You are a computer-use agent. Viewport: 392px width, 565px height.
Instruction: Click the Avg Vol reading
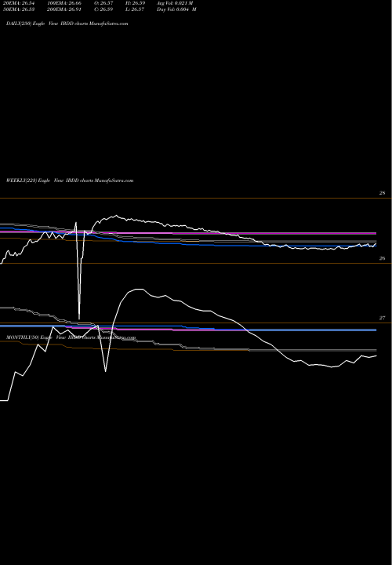tap(175, 3)
